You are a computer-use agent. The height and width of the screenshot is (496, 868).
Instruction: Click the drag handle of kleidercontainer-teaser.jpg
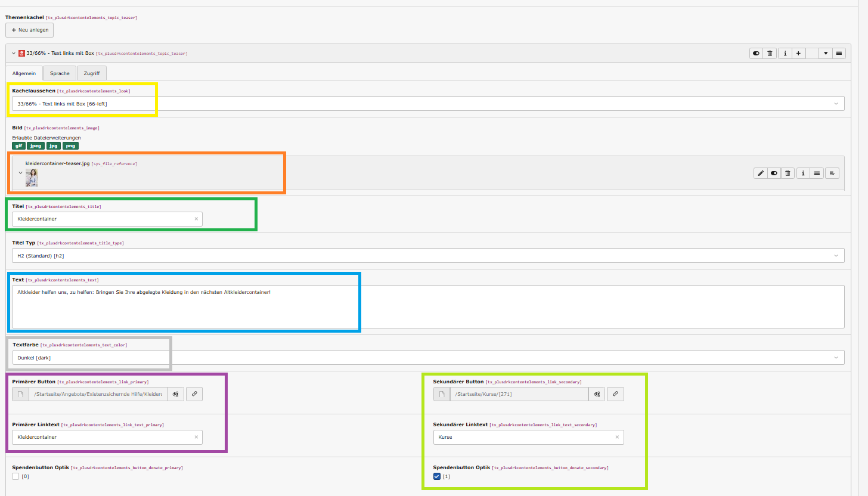(817, 173)
